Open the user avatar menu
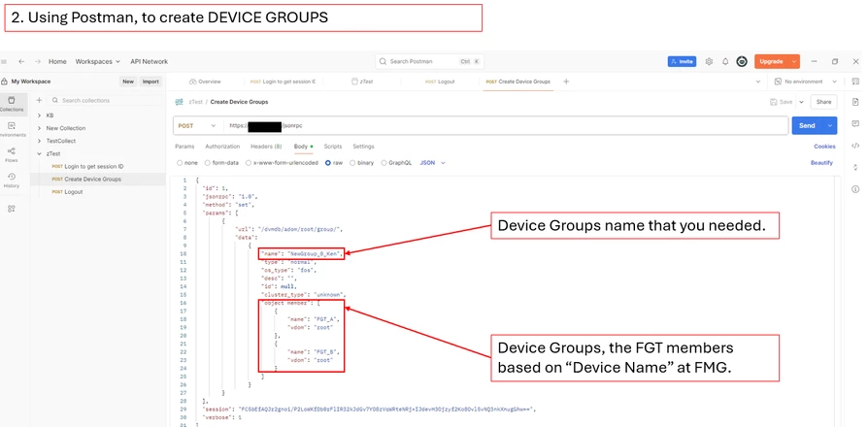The width and height of the screenshot is (868, 427). click(x=742, y=61)
